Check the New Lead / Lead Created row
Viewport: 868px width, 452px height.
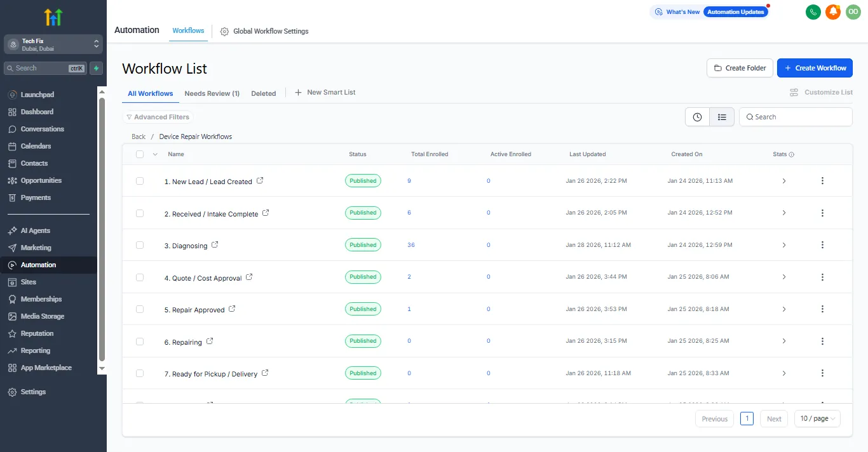click(x=140, y=181)
